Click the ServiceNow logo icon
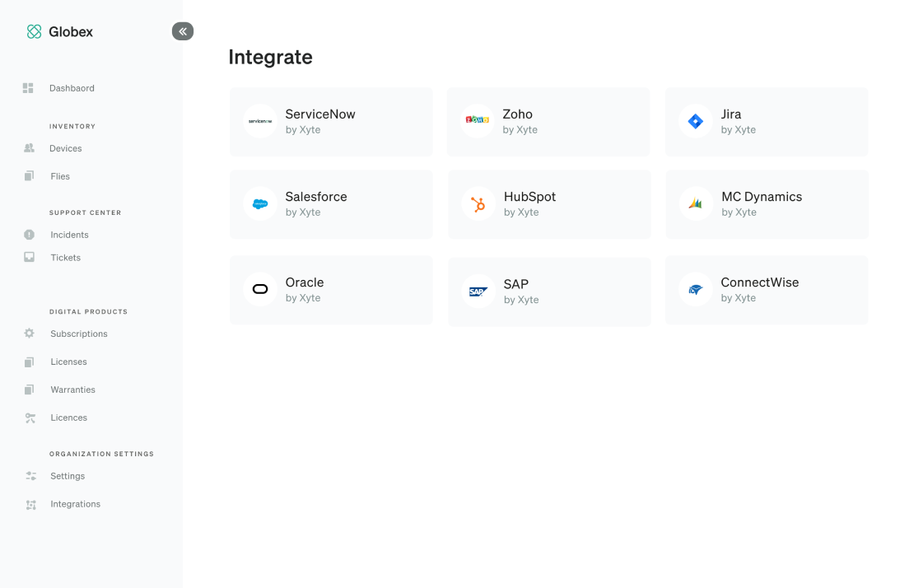The image size is (914, 588). 260,121
